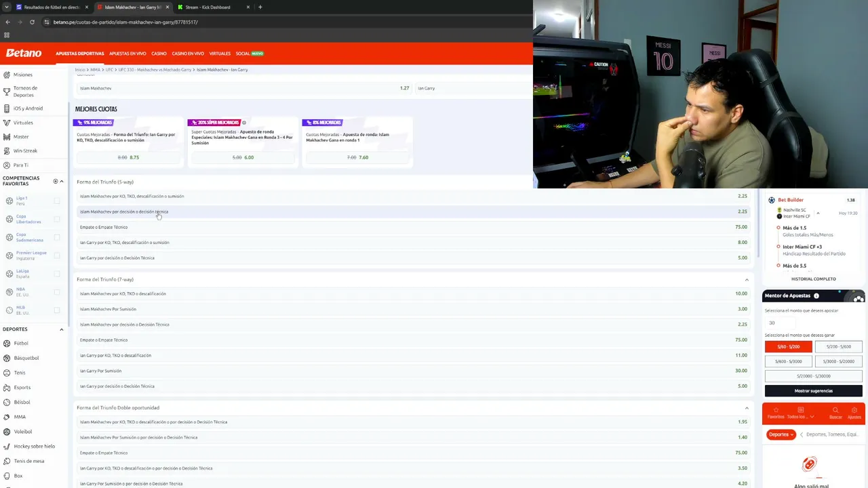
Task: Open the Win-Streak sidebar icon
Action: click(6, 150)
